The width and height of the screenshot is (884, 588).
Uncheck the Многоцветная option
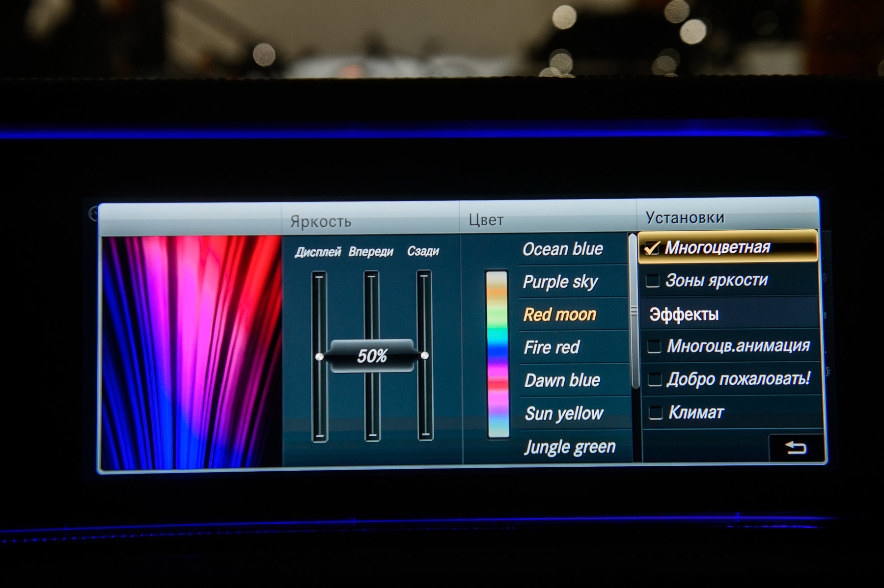coord(652,248)
